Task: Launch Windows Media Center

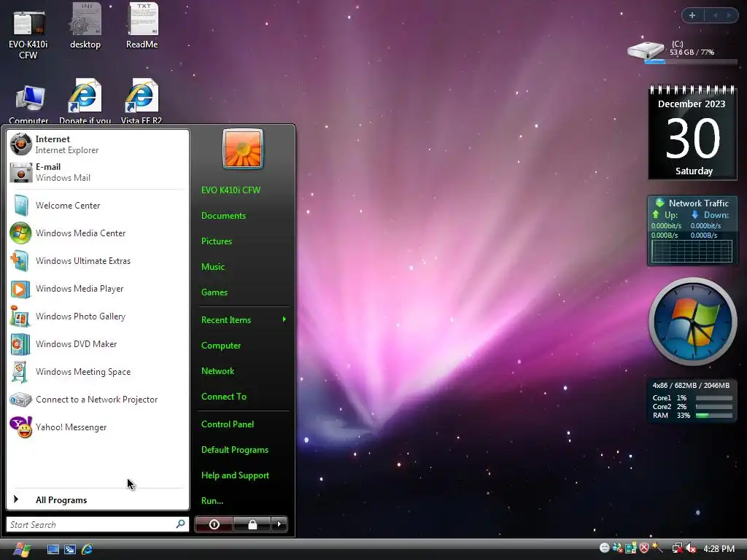Action: 98,233
